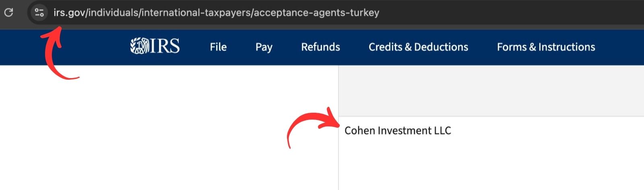Click the reload page icon
Viewport: 644px width, 190px height.
point(8,12)
